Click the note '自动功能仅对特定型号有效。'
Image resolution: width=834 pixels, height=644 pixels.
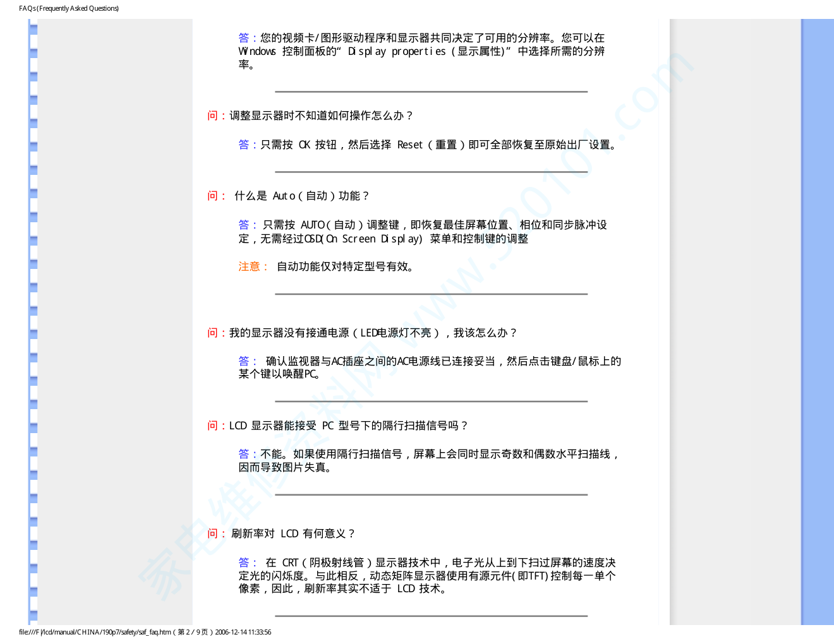[x=346, y=266]
